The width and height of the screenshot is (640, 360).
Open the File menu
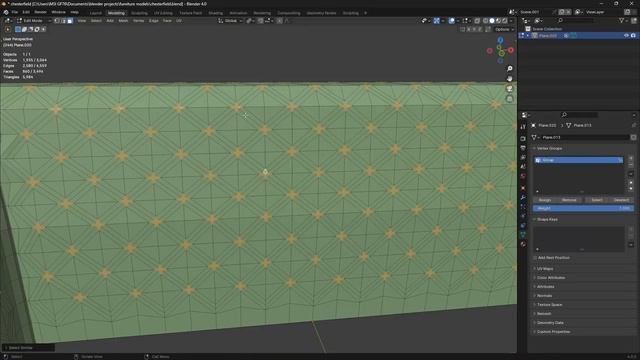tap(14, 12)
